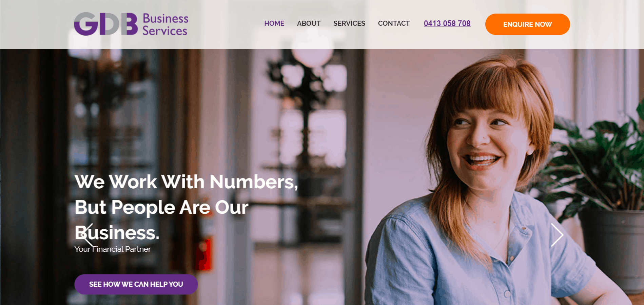Click the red fire extinguisher in background
This screenshot has height=305, width=644.
pos(204,254)
